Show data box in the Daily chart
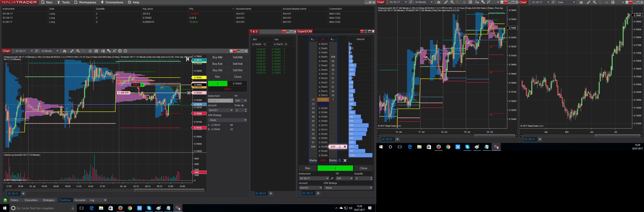The image size is (644, 212). click(x=613, y=2)
